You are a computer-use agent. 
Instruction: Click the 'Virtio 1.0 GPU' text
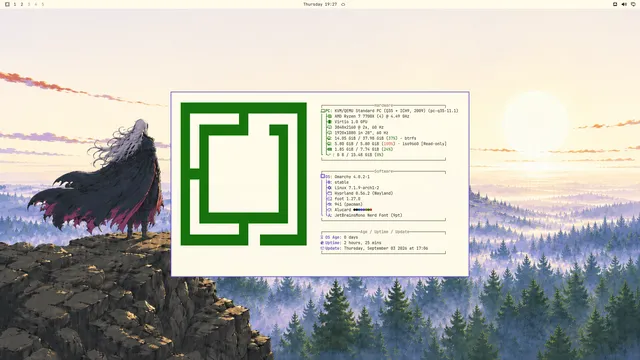(x=351, y=122)
